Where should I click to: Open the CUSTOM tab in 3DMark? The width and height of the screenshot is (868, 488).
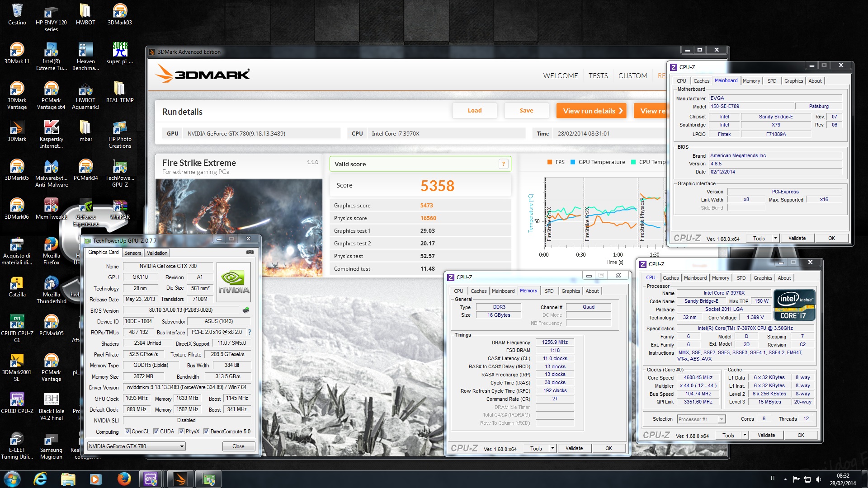coord(632,76)
